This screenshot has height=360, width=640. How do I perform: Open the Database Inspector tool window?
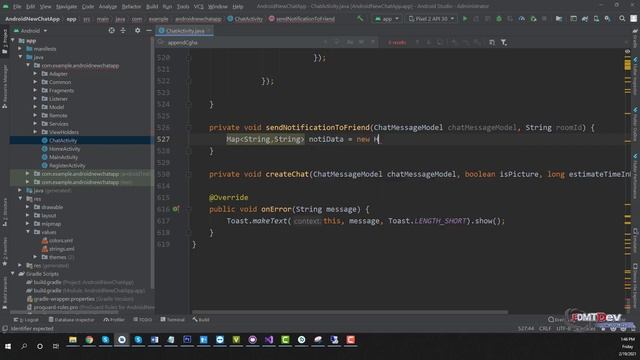[x=71, y=320]
